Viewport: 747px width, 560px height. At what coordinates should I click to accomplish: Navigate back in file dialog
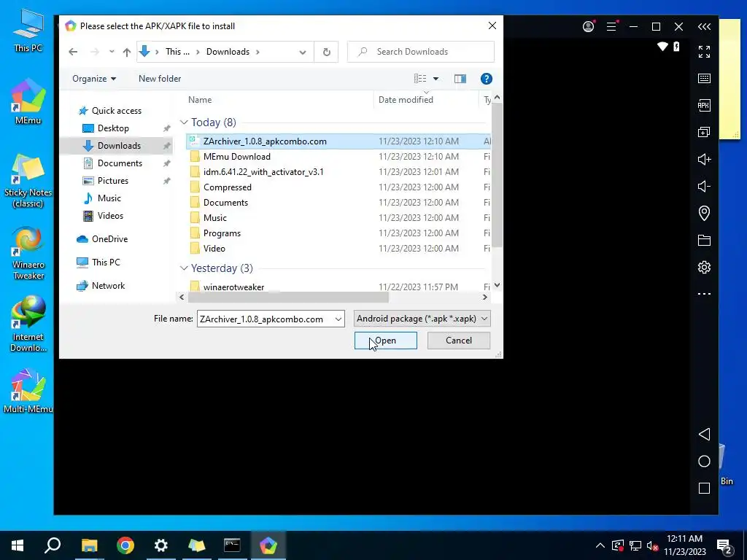73,52
